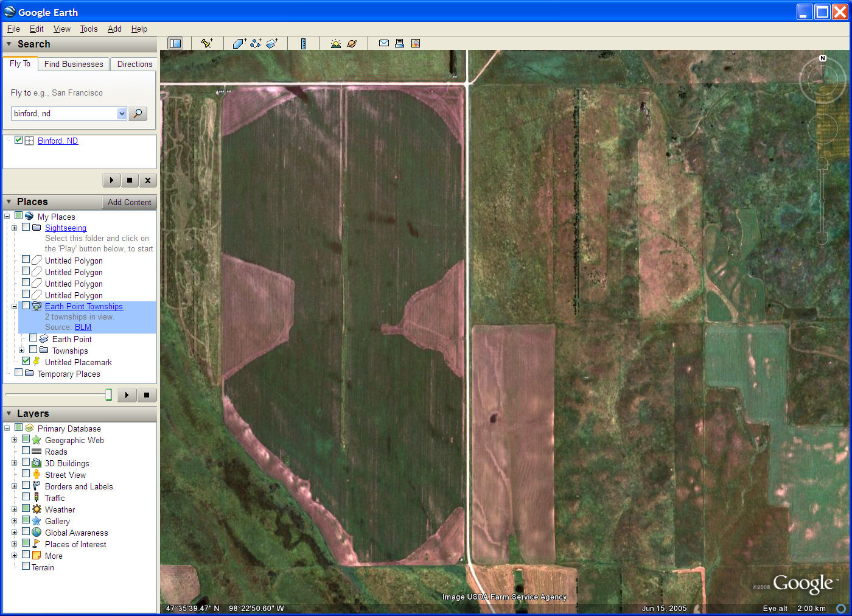Stop the search results tour

click(x=130, y=180)
